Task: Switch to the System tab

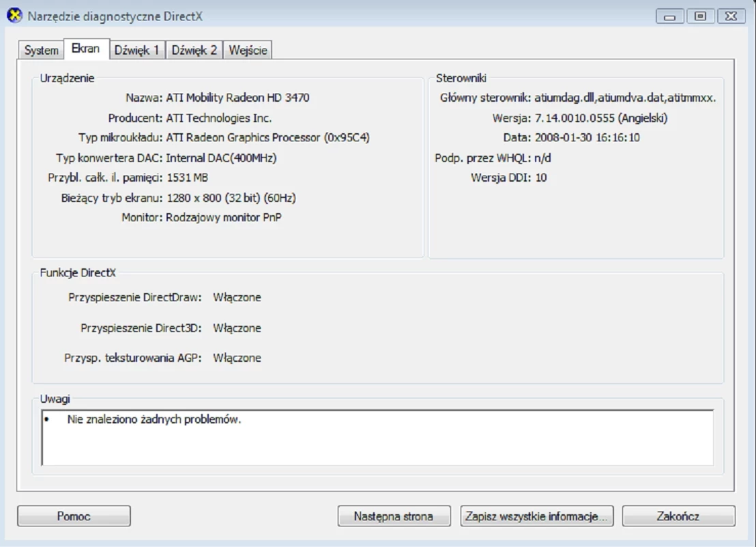Action: click(41, 50)
